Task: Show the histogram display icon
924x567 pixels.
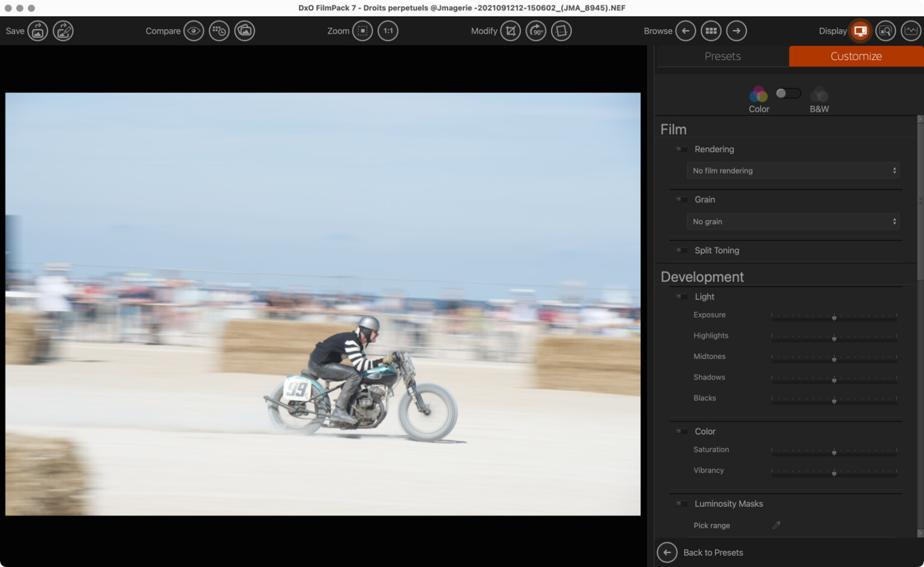Action: click(911, 31)
